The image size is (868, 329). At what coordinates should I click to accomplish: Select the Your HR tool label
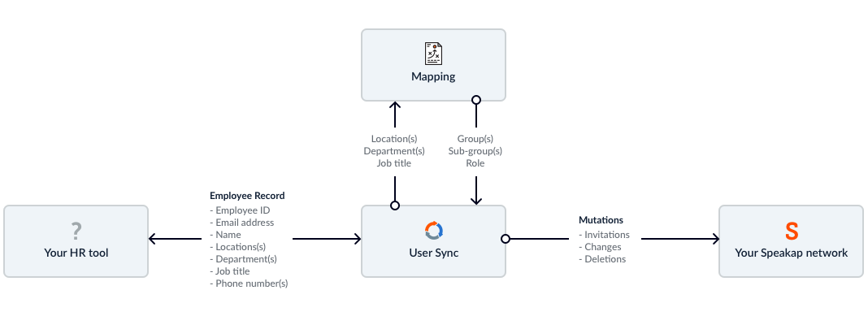coord(76,253)
